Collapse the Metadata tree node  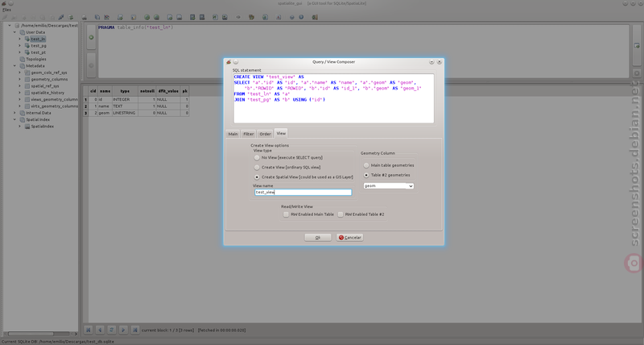pyautogui.click(x=14, y=66)
